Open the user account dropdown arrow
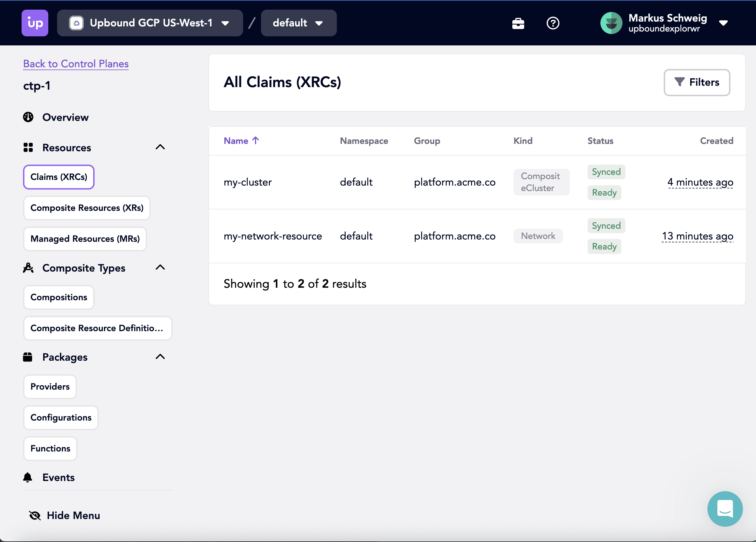 pos(723,23)
